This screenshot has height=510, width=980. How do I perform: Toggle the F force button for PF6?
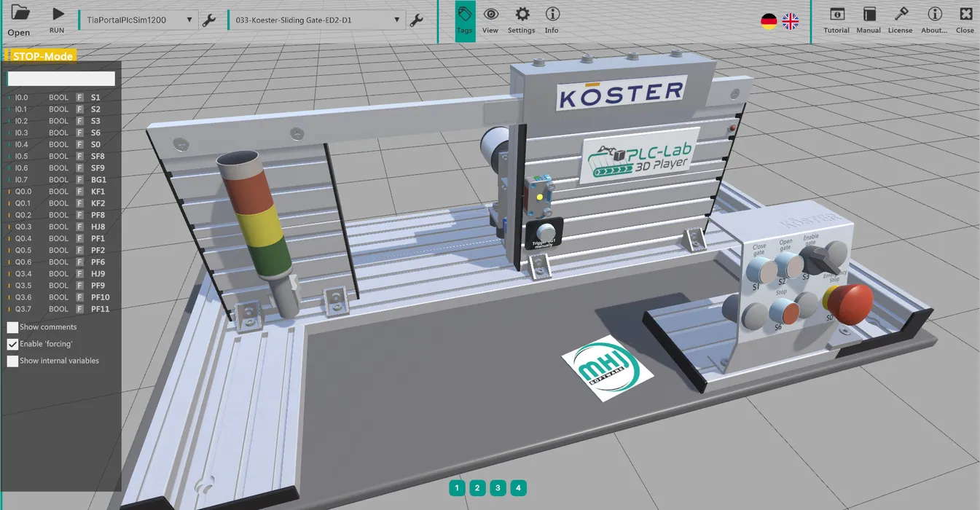(x=79, y=262)
